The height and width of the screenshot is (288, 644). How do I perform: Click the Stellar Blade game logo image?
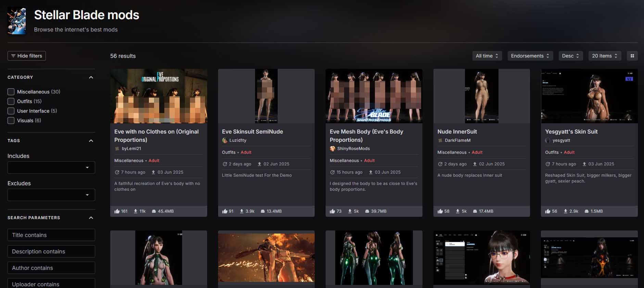pos(16,21)
